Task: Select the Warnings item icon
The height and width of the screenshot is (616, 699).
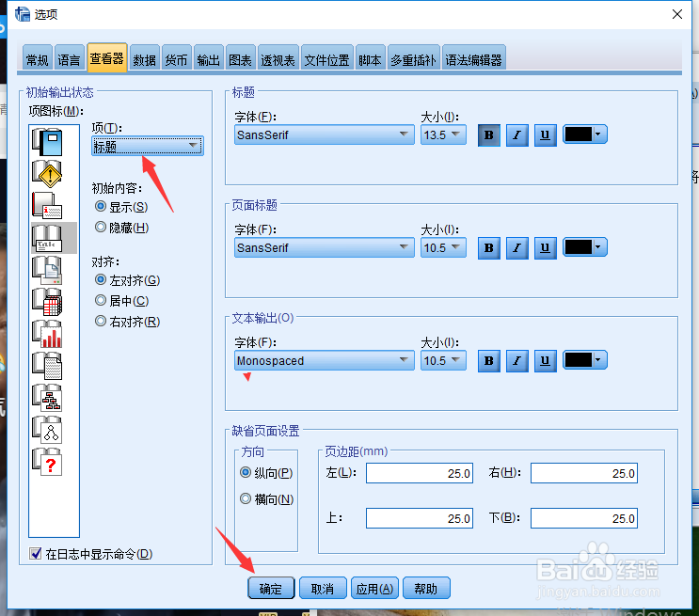Action: (x=47, y=174)
